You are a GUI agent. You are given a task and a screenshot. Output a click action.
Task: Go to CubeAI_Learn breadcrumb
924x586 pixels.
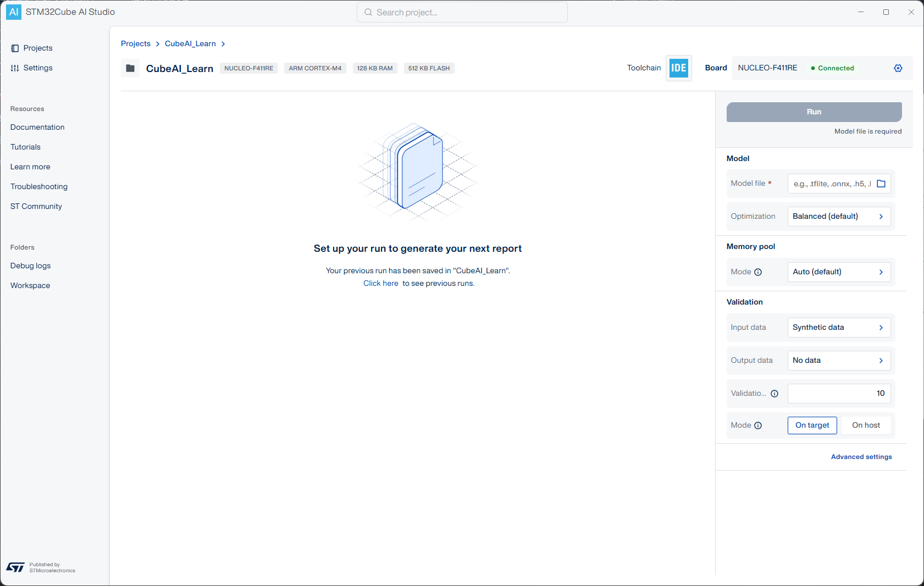tap(190, 44)
